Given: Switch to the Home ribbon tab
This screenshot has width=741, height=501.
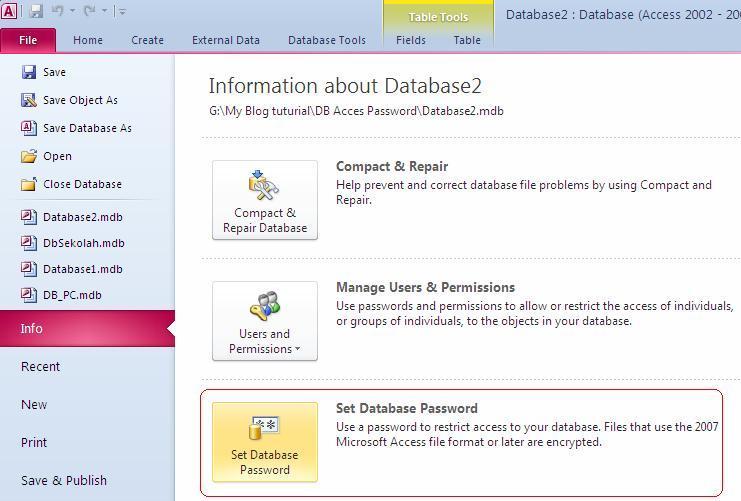Looking at the screenshot, I should pos(88,40).
